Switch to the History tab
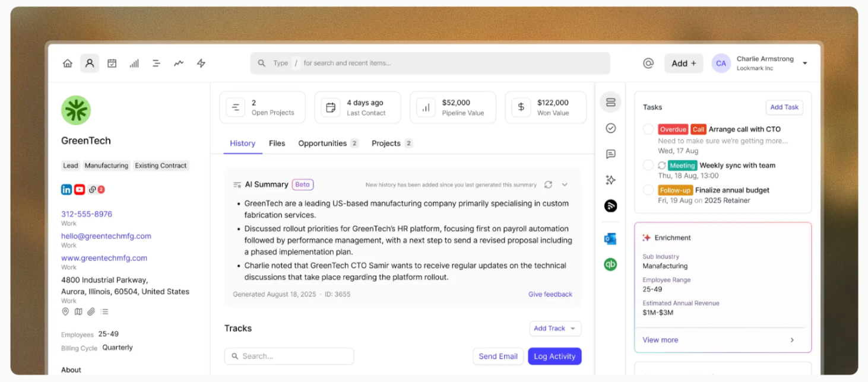This screenshot has width=868, height=382. [x=242, y=143]
